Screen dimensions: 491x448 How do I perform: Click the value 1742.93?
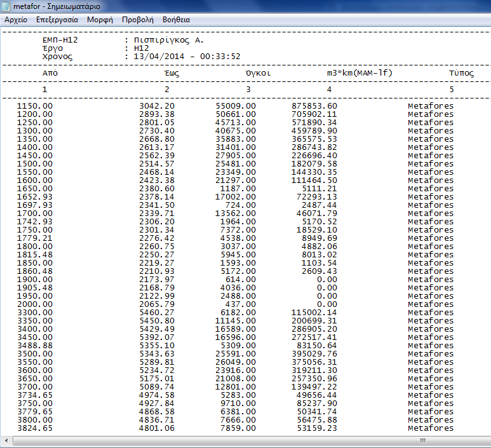35,222
